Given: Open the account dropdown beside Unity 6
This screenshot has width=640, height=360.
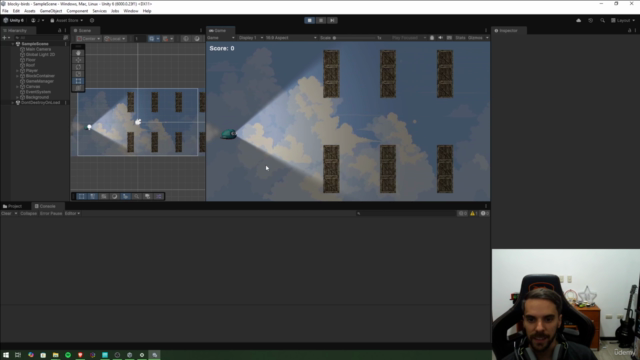Looking at the screenshot, I should pyautogui.click(x=38, y=20).
